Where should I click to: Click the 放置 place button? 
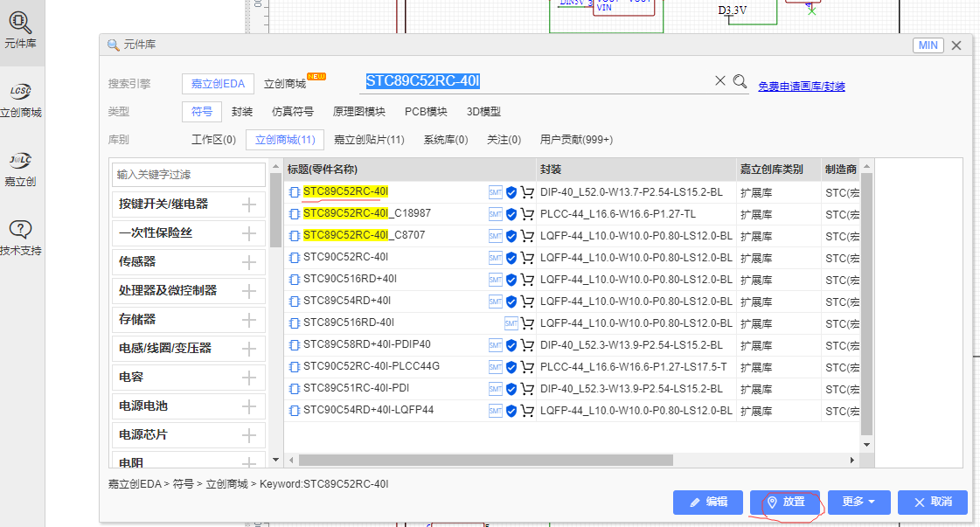tap(785, 502)
